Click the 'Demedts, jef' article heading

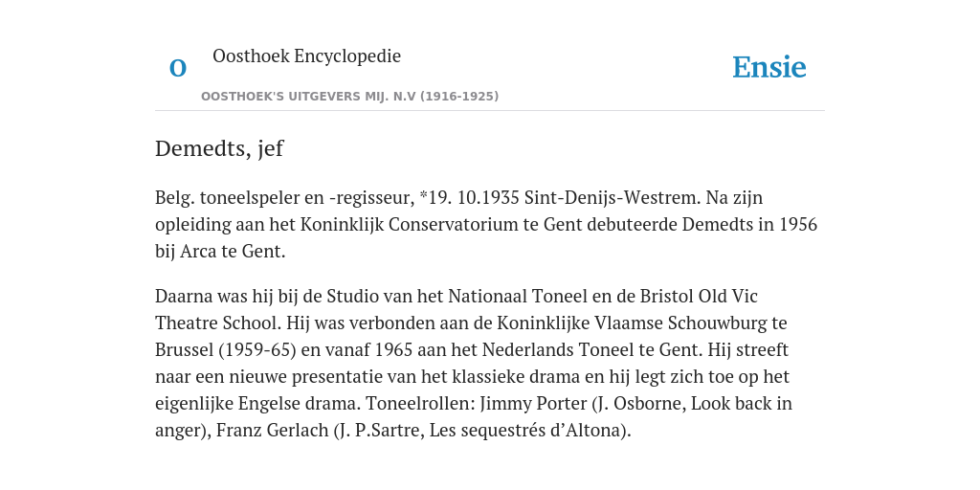tap(219, 148)
